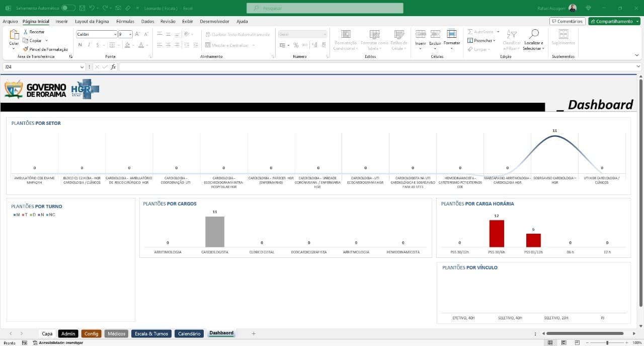Click the Compartilhamento button

point(615,22)
